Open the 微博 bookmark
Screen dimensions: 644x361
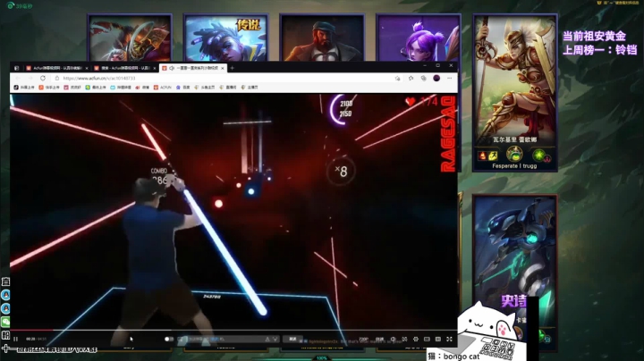142,88
